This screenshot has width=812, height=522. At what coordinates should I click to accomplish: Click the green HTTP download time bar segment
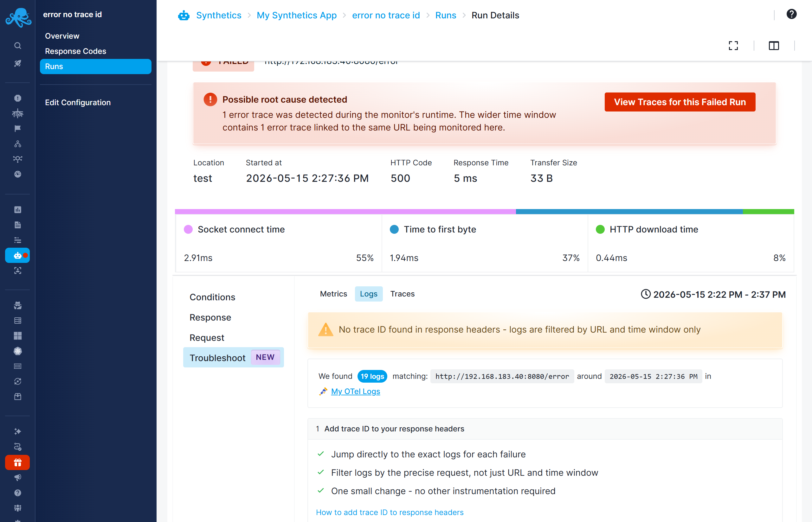point(768,212)
